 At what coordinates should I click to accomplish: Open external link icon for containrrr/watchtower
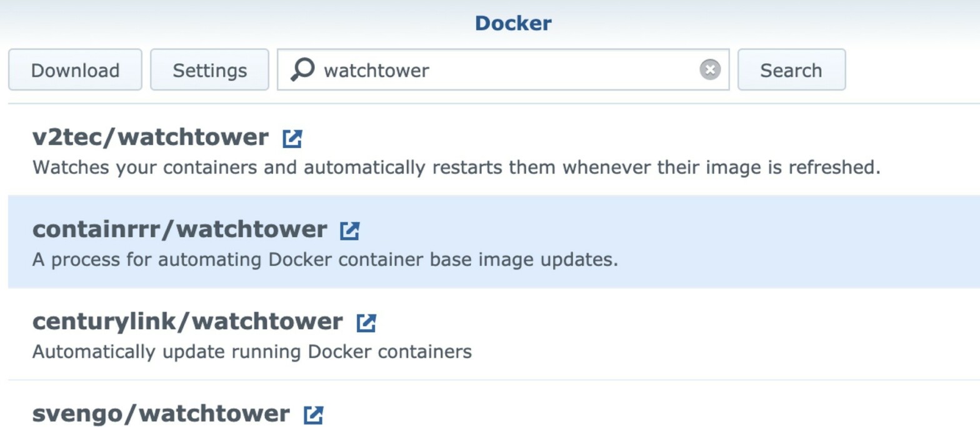tap(349, 231)
